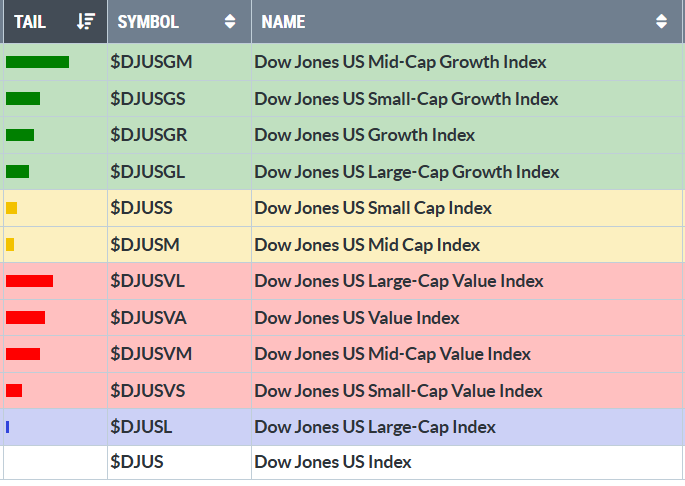Image resolution: width=685 pixels, height=486 pixels.
Task: Select Dow Jones US Small Cap Index name
Action: click(373, 208)
